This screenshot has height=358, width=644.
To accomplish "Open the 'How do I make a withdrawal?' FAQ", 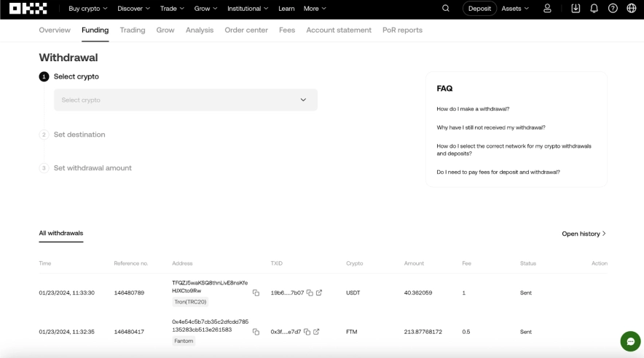I will (x=473, y=109).
